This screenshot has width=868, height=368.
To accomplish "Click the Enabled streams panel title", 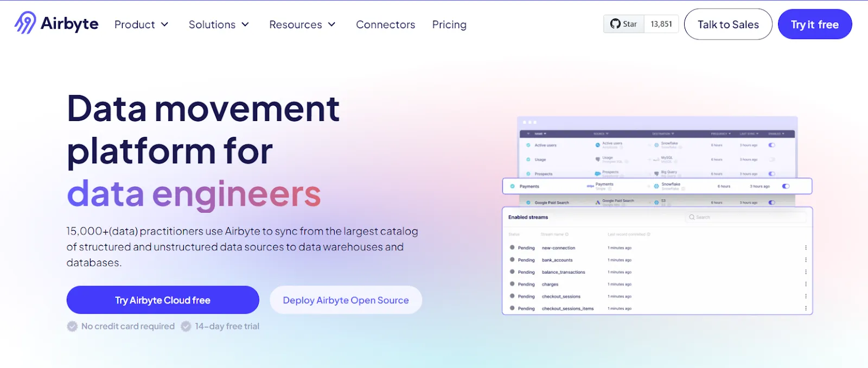I will coord(528,217).
